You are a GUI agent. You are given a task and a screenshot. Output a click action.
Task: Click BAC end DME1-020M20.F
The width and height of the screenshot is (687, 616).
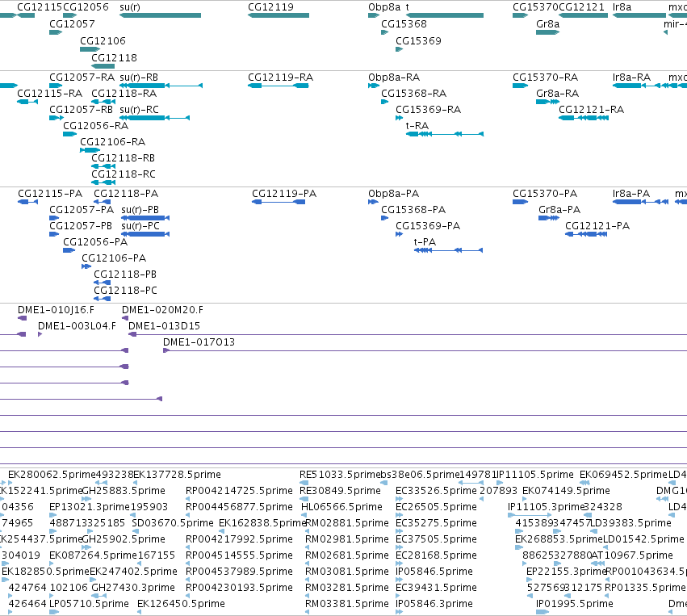coord(162,310)
